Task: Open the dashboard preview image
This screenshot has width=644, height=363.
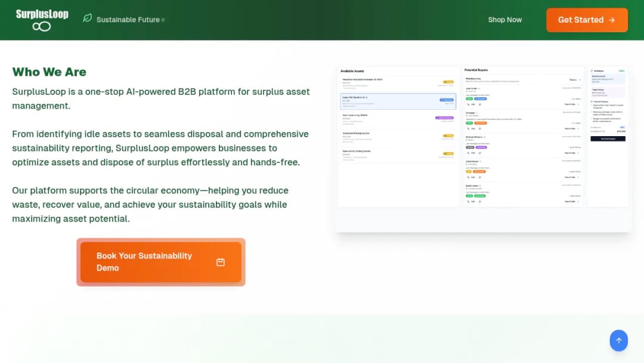Action: (x=484, y=149)
